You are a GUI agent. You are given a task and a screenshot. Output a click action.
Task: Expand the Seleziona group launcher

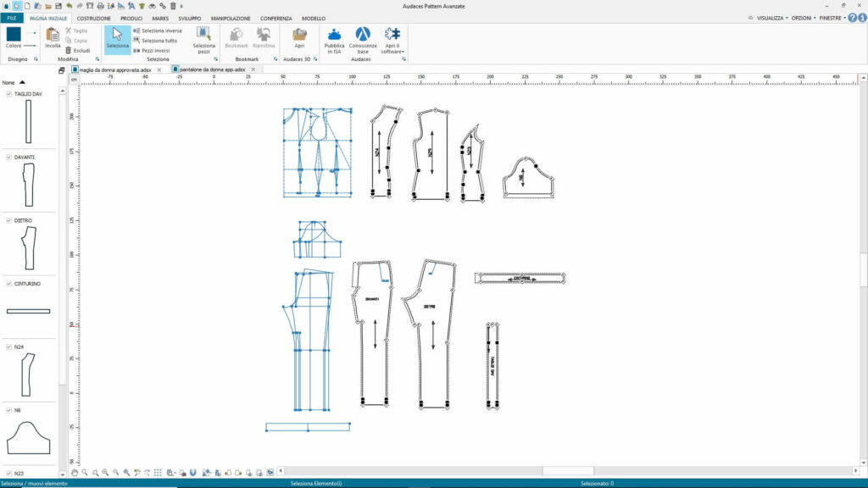click(x=216, y=59)
